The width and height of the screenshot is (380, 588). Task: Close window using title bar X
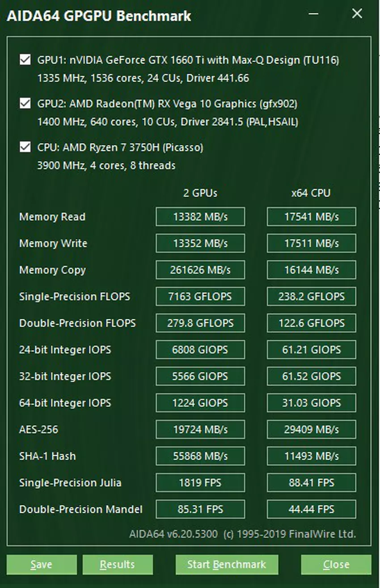click(x=357, y=14)
